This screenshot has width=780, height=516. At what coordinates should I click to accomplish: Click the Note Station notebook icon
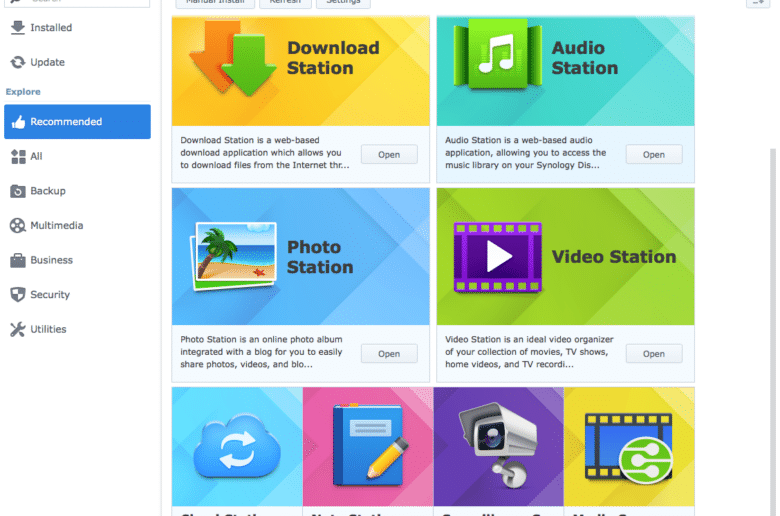pyautogui.click(x=371, y=444)
